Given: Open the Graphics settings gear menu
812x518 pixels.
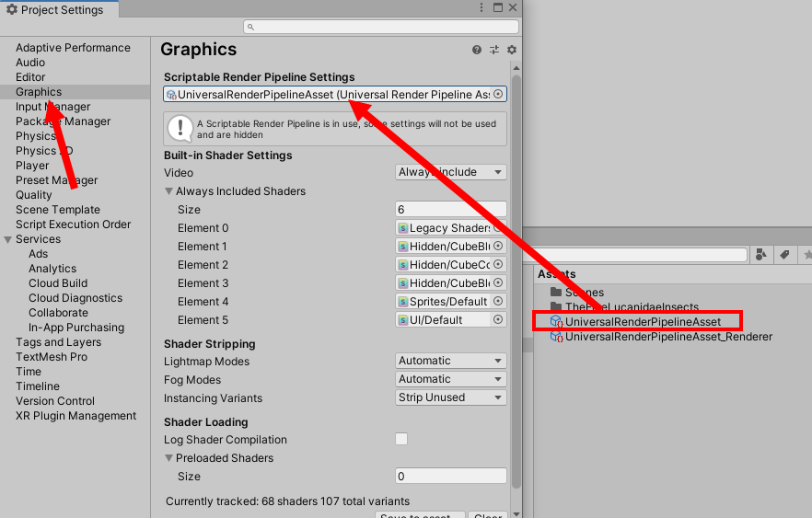Looking at the screenshot, I should (512, 50).
